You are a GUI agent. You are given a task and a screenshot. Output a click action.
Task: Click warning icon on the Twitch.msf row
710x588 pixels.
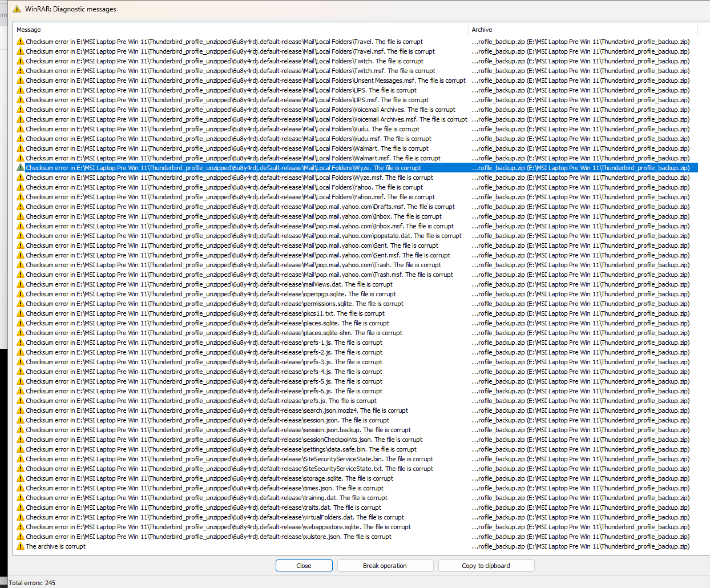click(21, 71)
